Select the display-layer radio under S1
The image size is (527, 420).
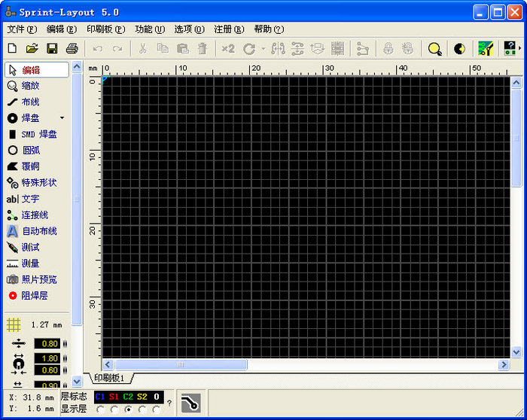pyautogui.click(x=114, y=409)
